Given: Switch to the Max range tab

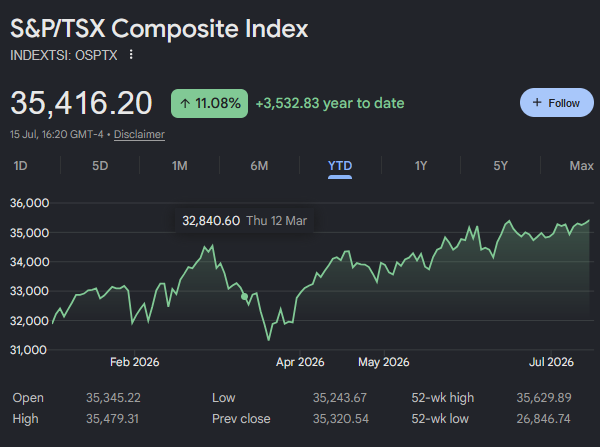Looking at the screenshot, I should [581, 166].
